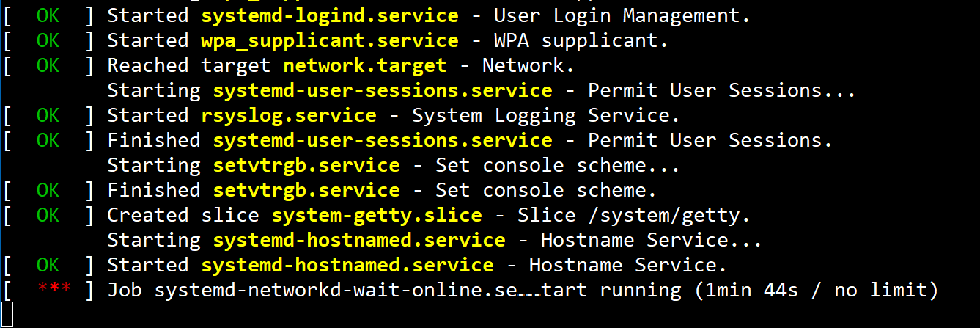
Task: Click the network.target unit name
Action: (364, 65)
